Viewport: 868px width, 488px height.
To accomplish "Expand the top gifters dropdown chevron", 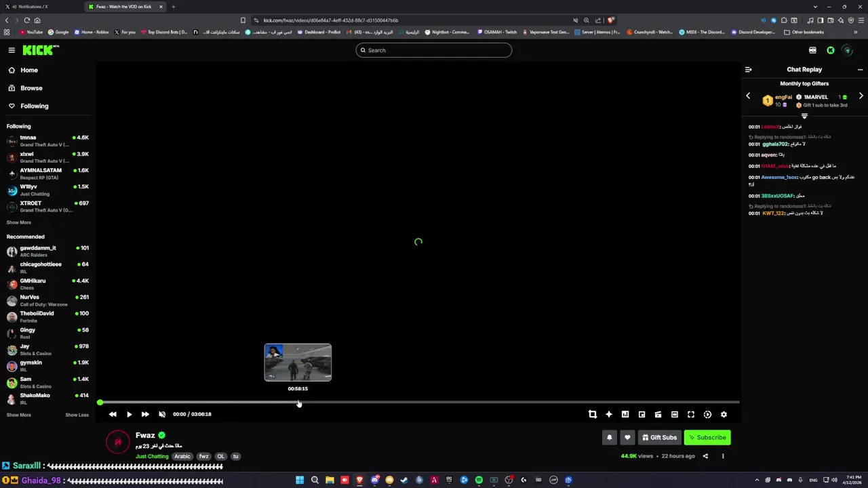I will [x=804, y=116].
